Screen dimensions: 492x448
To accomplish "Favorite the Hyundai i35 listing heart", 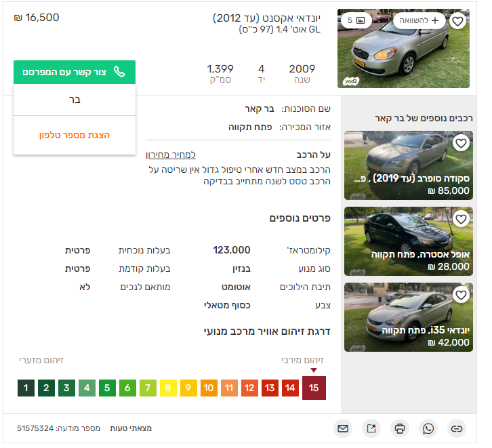I will [461, 295].
